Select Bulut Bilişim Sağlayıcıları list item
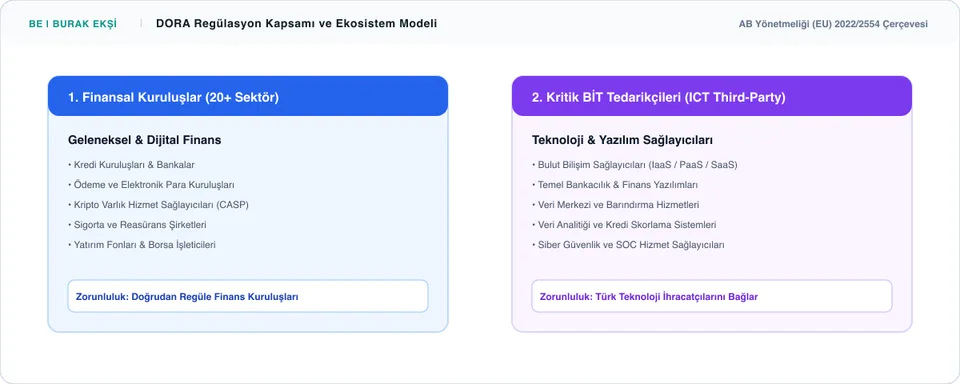This screenshot has width=960, height=384. click(635, 165)
